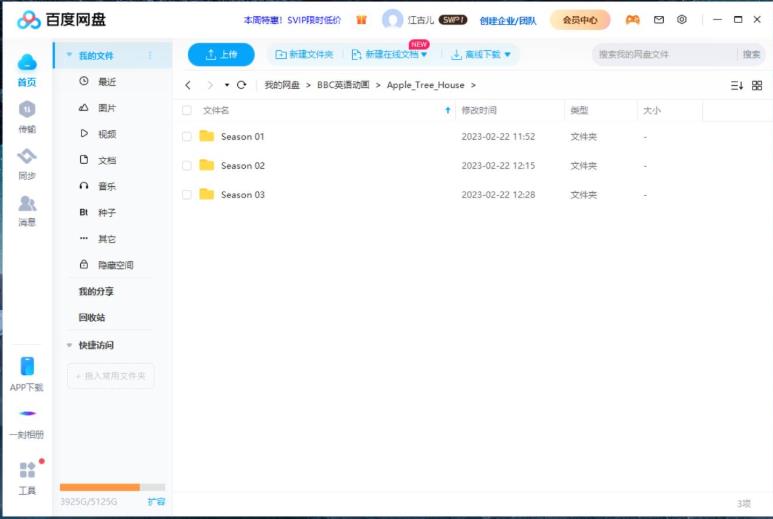Open the Transfer (传输) sidebar icon
This screenshot has height=519, width=773.
coord(27,109)
